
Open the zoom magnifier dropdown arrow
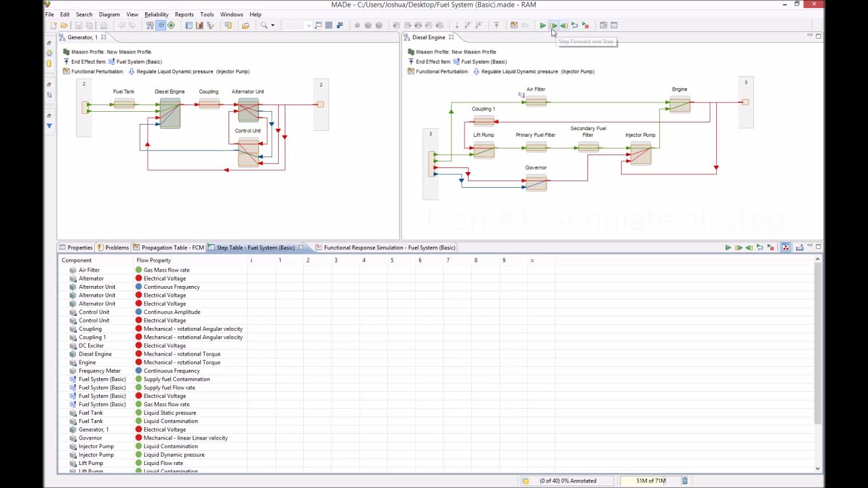pos(273,25)
